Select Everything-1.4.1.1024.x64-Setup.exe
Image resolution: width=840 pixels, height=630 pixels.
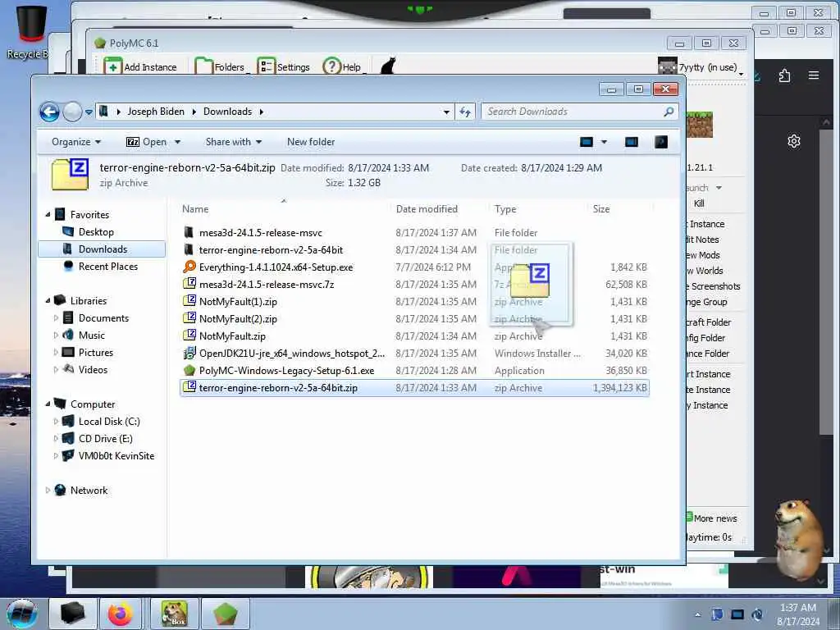coord(276,267)
